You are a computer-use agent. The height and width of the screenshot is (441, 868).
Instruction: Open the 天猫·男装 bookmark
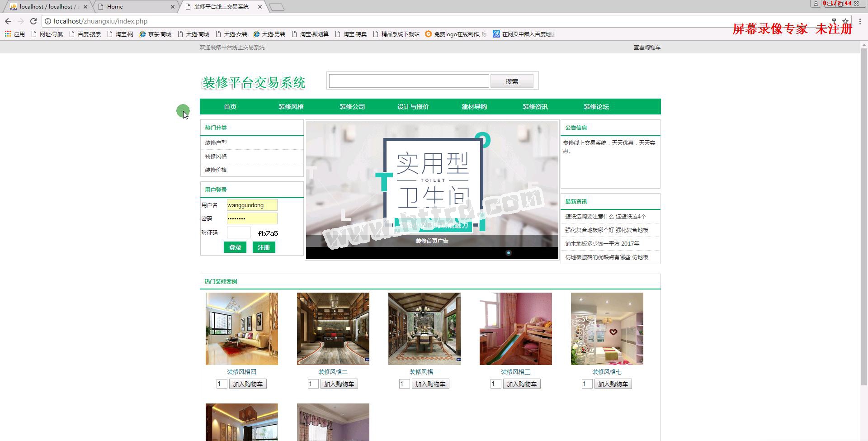click(x=269, y=34)
